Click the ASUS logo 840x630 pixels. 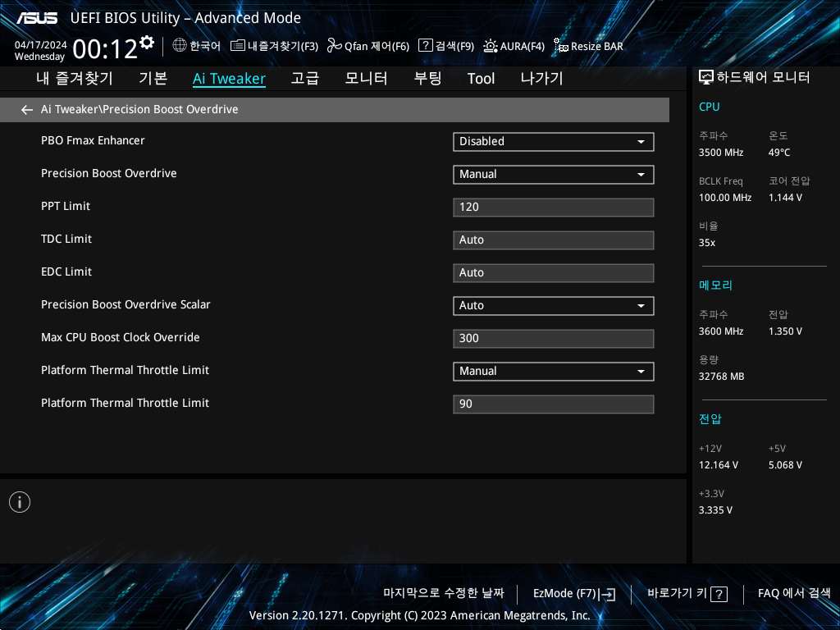[37, 18]
